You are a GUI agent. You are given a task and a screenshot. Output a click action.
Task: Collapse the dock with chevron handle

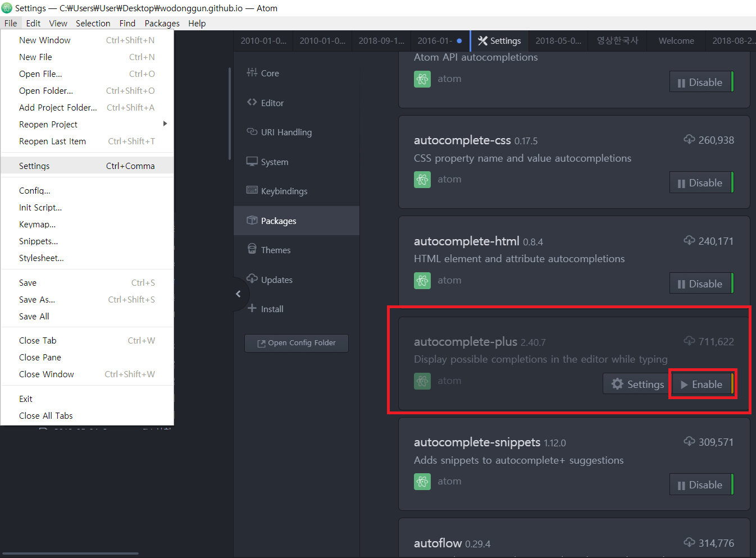tap(239, 294)
